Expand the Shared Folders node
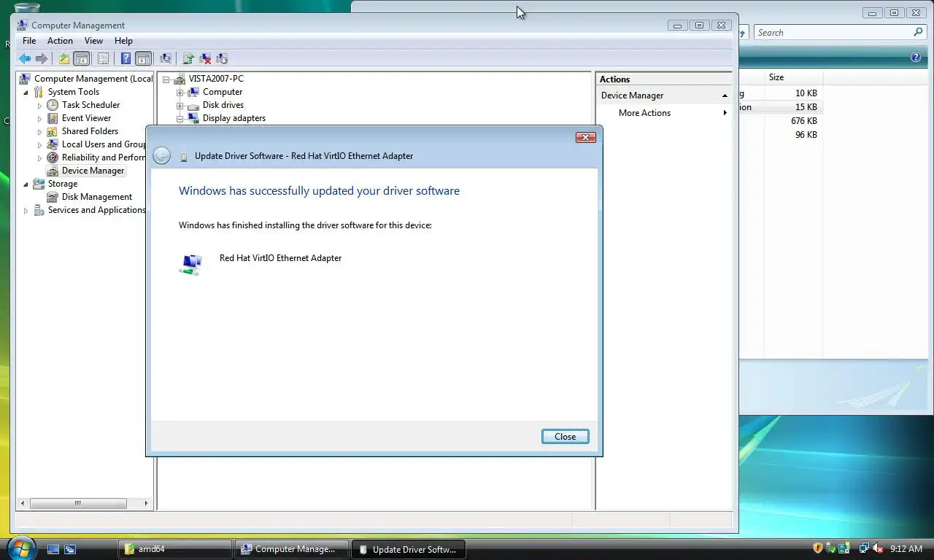 39,132
